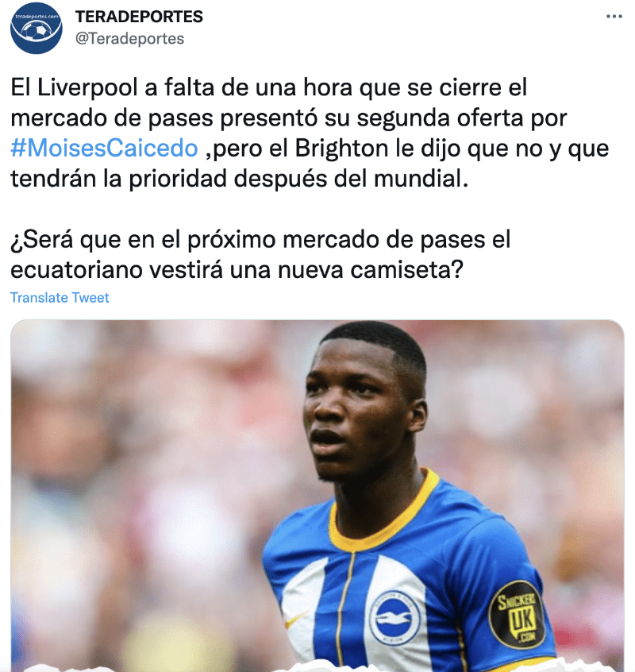Click the Translate Tweet link
Image resolution: width=635 pixels, height=672 pixels.
click(60, 297)
